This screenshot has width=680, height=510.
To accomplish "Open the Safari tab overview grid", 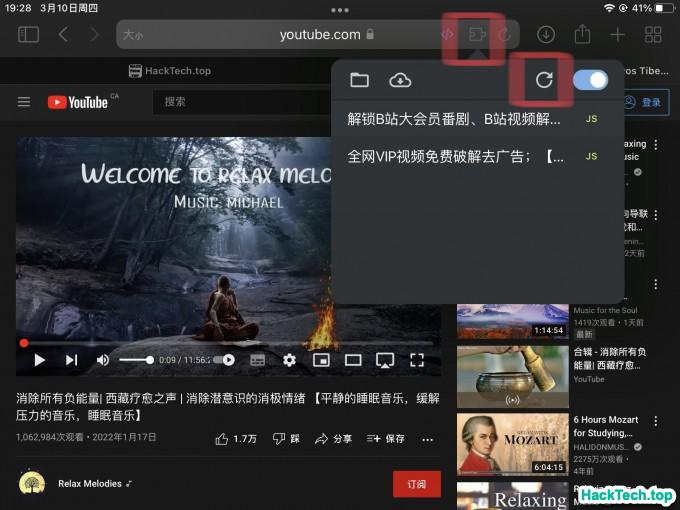I will pyautogui.click(x=653, y=34).
